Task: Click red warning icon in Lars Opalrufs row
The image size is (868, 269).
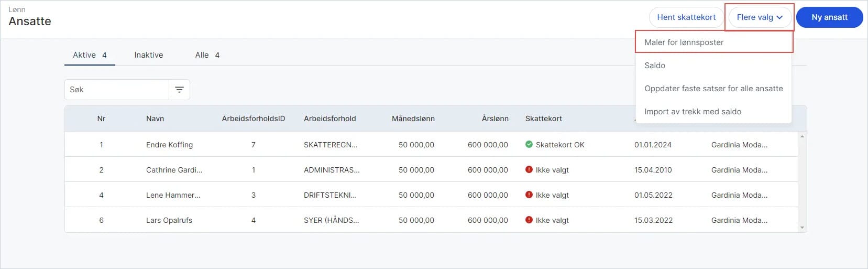Action: pyautogui.click(x=529, y=220)
